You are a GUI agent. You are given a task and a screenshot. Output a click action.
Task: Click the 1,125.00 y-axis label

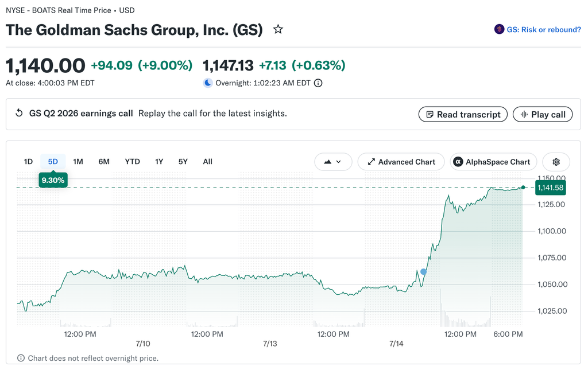[x=551, y=204]
